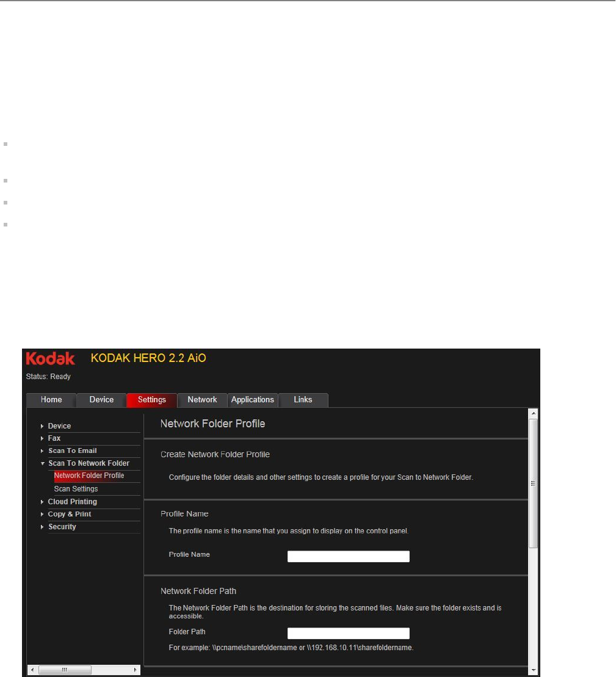This screenshot has width=616, height=677.
Task: Click the Network Folder Profile page heading
Action: pyautogui.click(x=212, y=424)
